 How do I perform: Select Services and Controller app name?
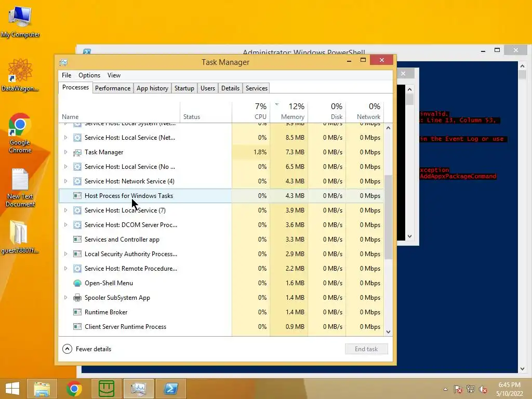(x=122, y=239)
